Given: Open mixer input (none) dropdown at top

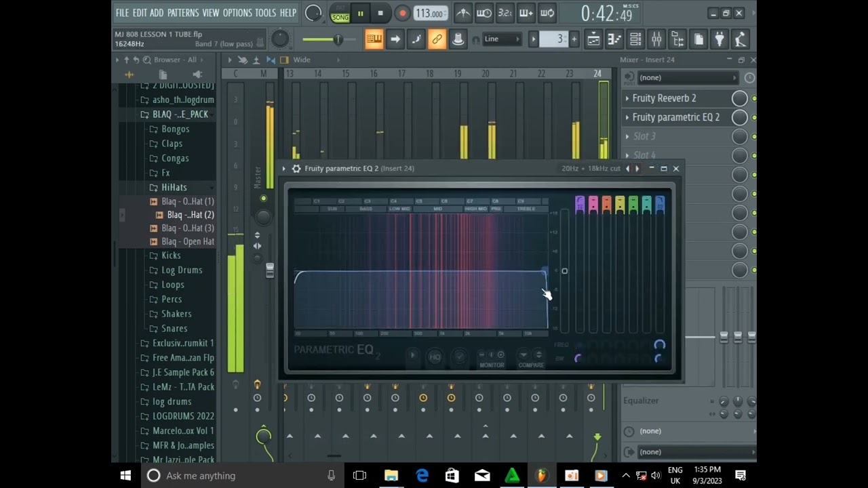Looking at the screenshot, I should coord(687,78).
